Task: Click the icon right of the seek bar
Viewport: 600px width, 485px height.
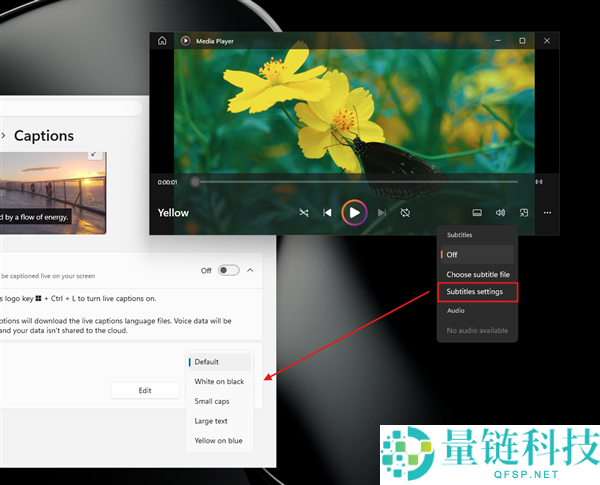Action: (x=539, y=182)
